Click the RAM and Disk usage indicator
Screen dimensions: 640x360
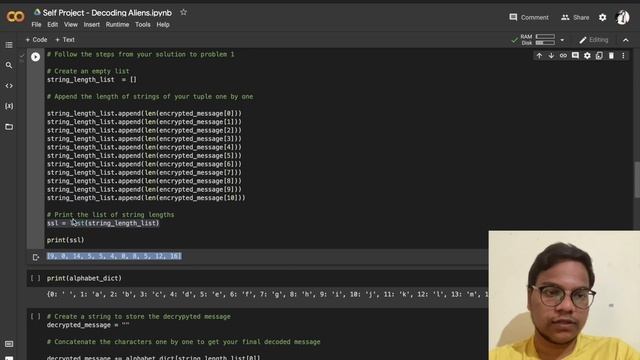coord(538,40)
